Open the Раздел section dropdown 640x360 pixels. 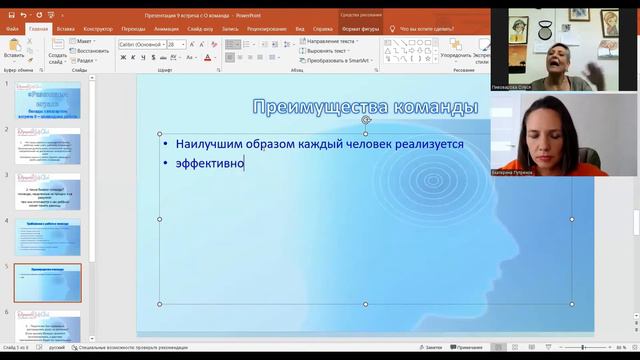tap(84, 60)
